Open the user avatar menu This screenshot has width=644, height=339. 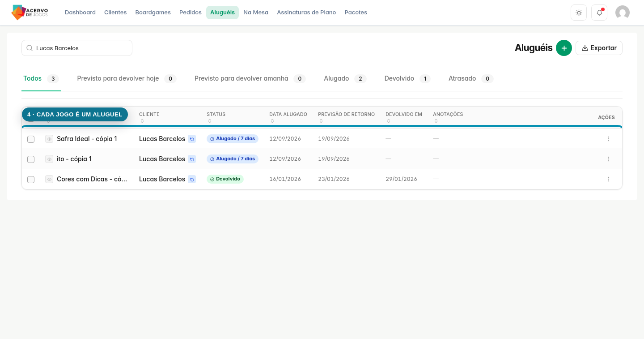click(623, 13)
